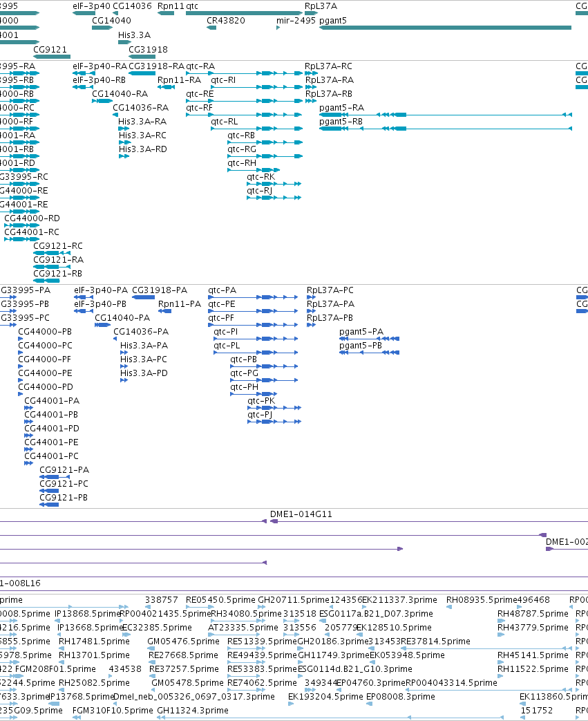Click the His3.3A gene label
588x721 pixels.
click(x=134, y=35)
